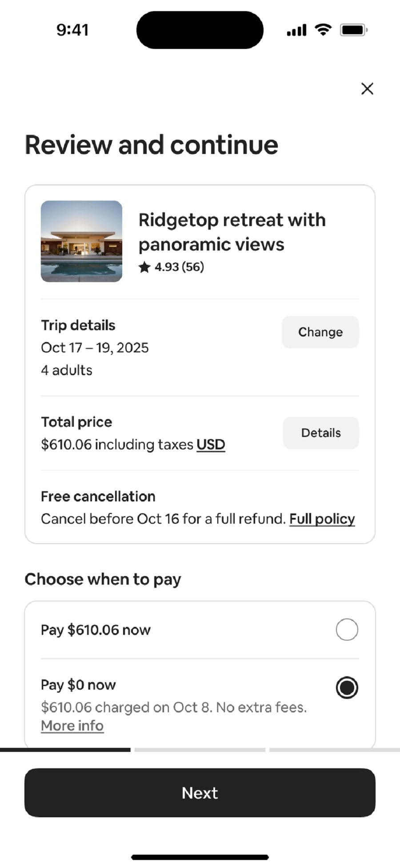Open More info about paying later

click(x=72, y=726)
